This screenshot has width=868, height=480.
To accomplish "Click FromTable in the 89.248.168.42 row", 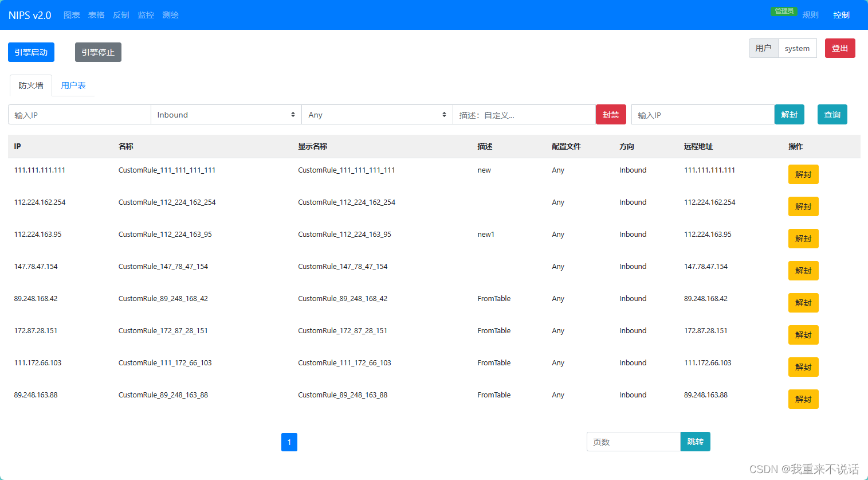I will point(494,299).
